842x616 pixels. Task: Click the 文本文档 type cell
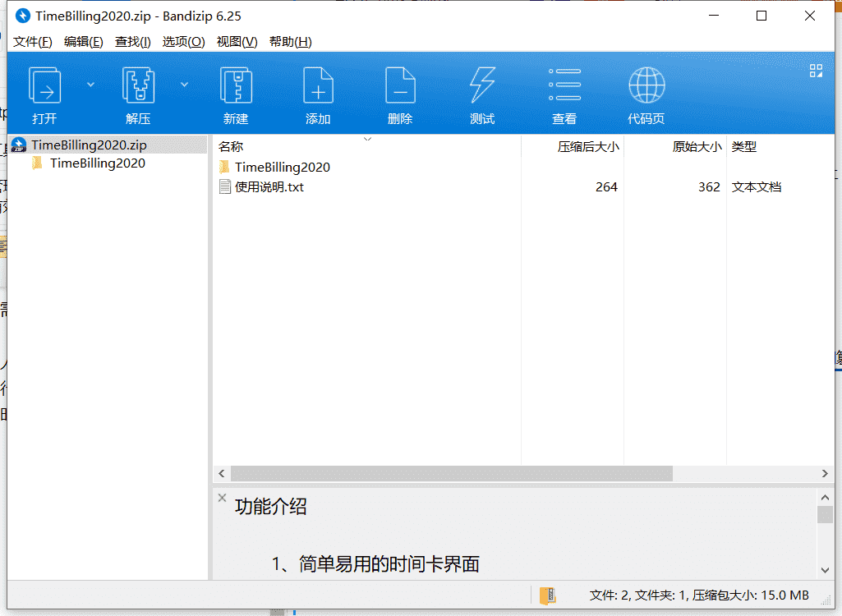(756, 187)
